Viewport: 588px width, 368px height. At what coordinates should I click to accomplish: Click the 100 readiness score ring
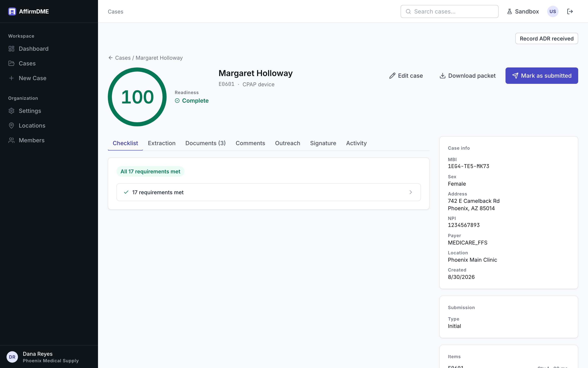coord(137,97)
